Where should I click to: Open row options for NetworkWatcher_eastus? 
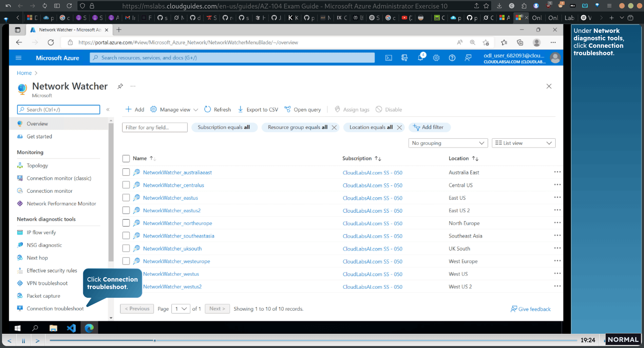coord(557,198)
